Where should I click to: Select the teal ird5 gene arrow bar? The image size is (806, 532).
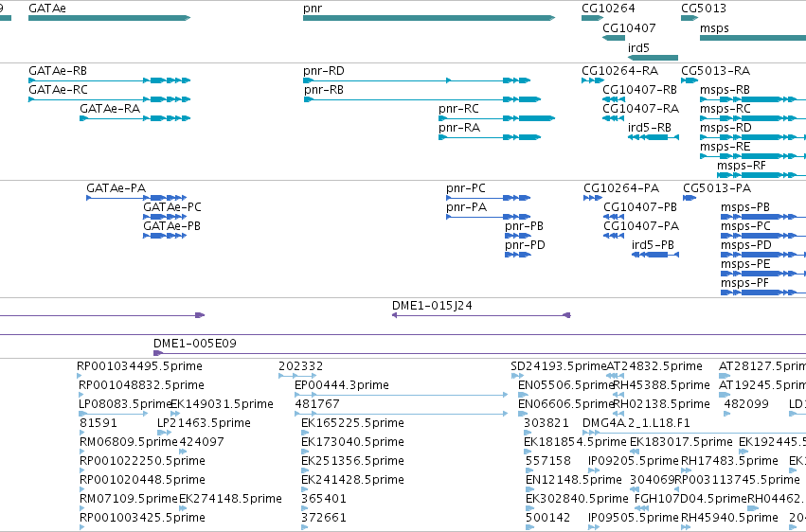pyautogui.click(x=653, y=58)
